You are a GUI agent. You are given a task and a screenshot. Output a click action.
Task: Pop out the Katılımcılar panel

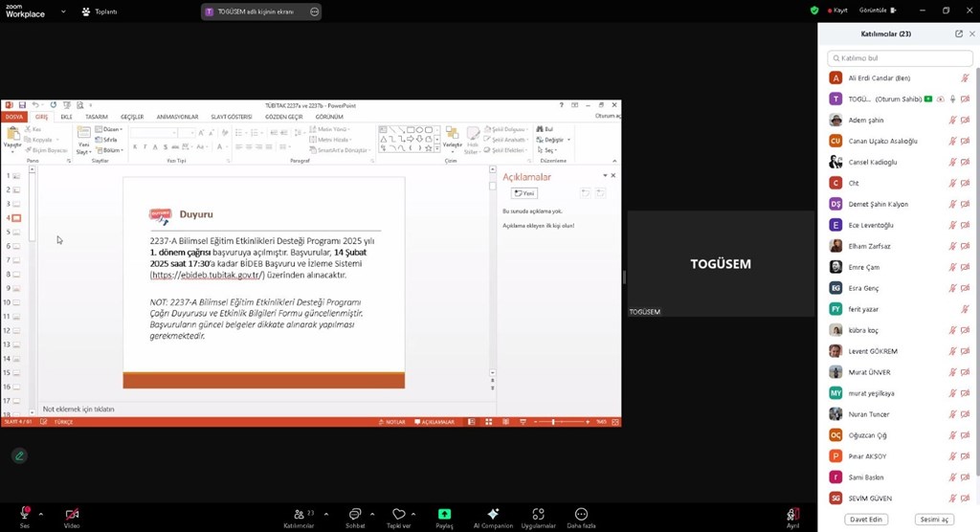pyautogui.click(x=959, y=33)
